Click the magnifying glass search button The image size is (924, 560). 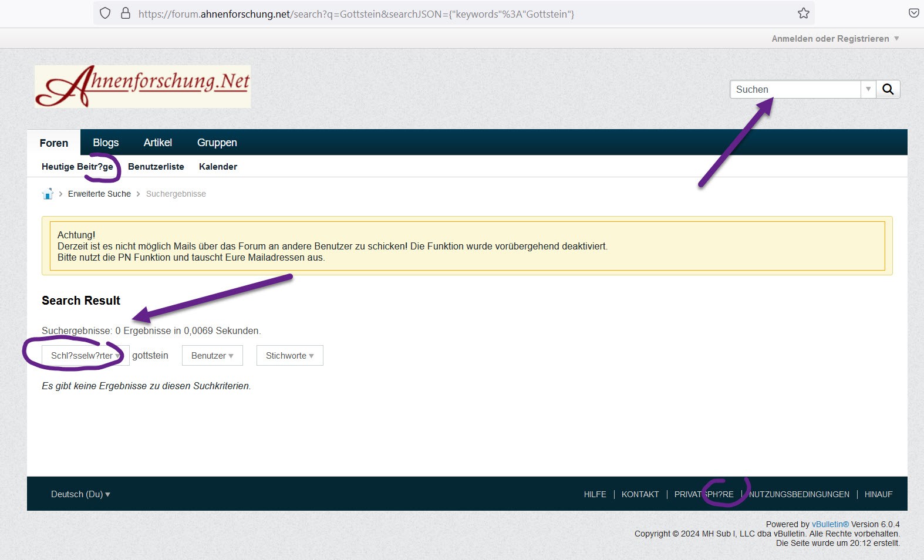[x=888, y=89]
